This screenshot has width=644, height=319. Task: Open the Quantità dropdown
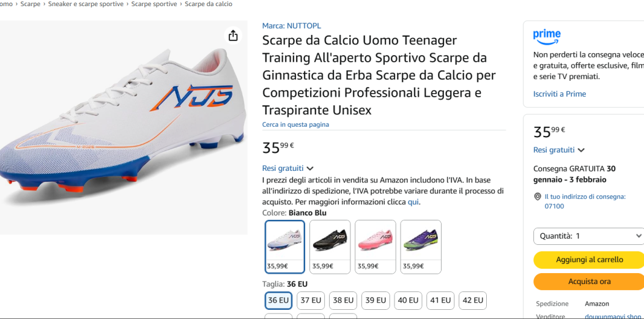pos(588,236)
